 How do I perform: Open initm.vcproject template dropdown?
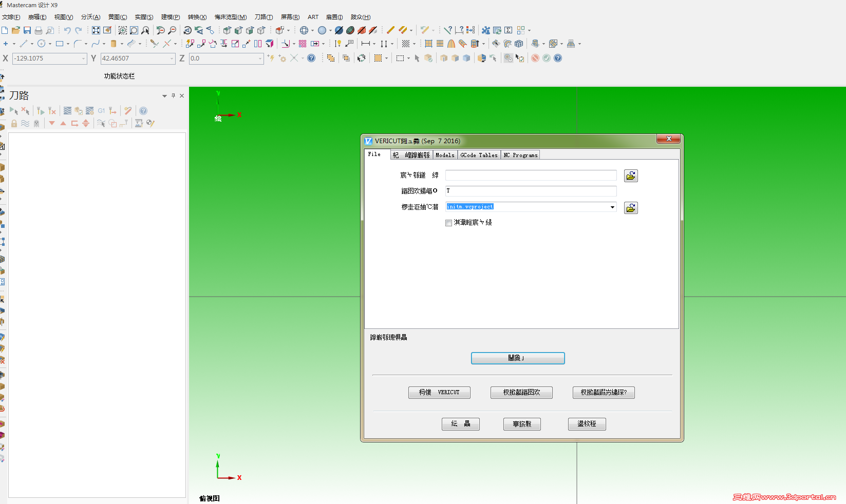612,207
